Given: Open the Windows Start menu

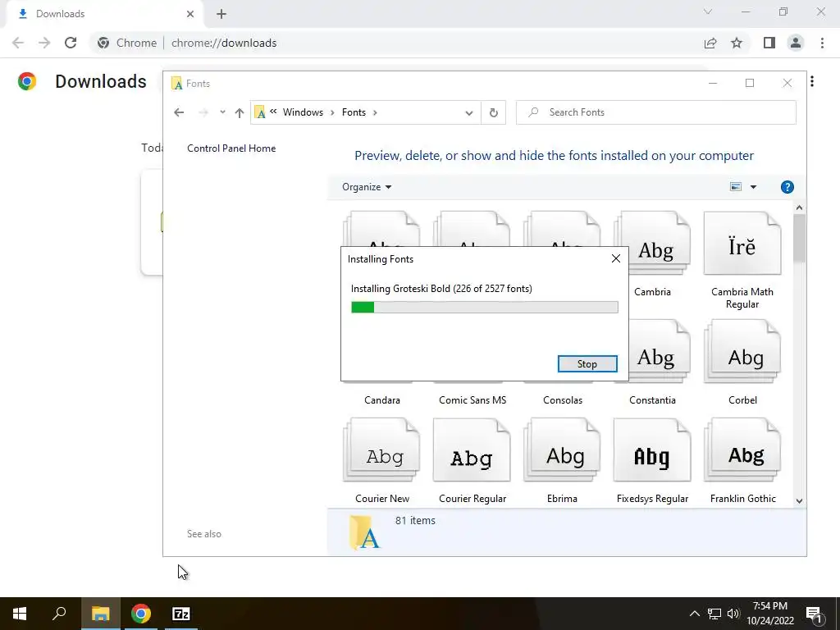Looking at the screenshot, I should [x=20, y=614].
